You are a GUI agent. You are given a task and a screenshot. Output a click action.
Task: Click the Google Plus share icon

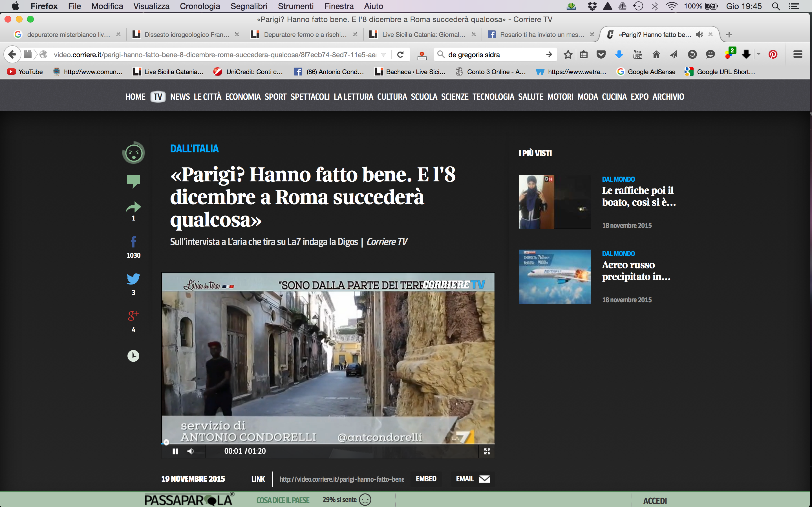click(x=133, y=315)
